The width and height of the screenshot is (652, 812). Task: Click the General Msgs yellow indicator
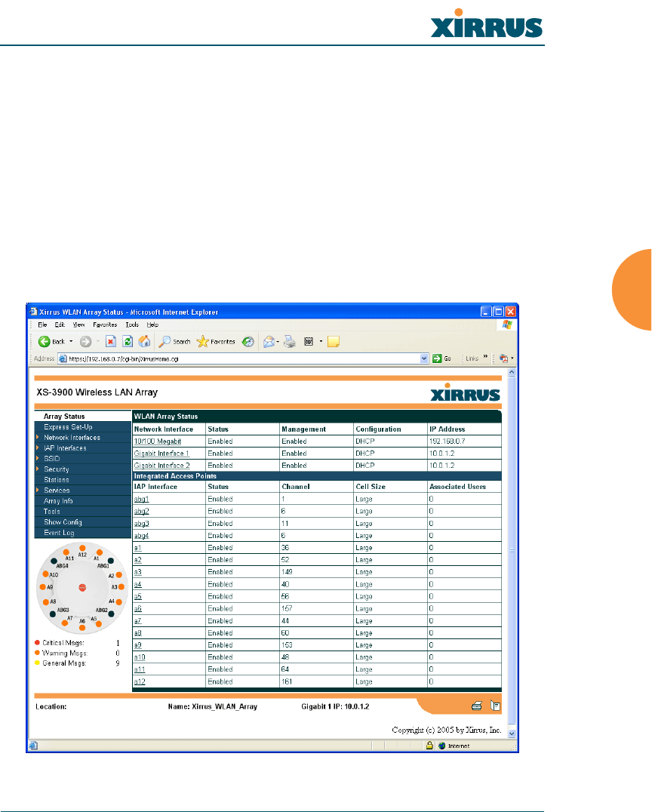coord(37,663)
